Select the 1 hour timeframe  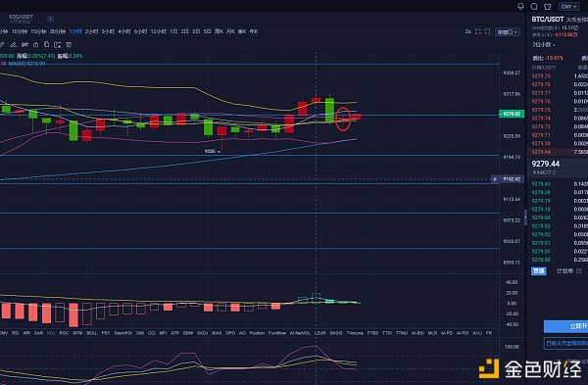pos(75,31)
